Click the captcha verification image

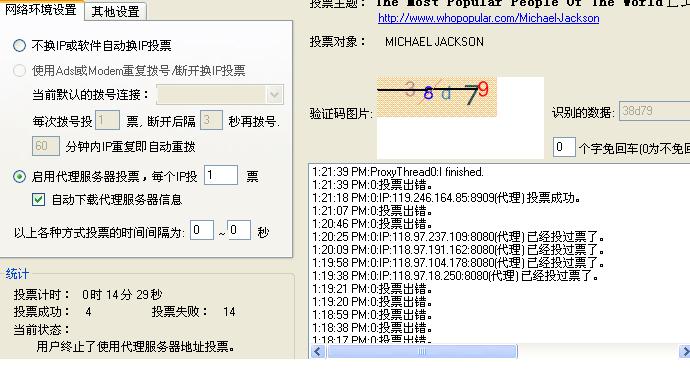[437, 97]
